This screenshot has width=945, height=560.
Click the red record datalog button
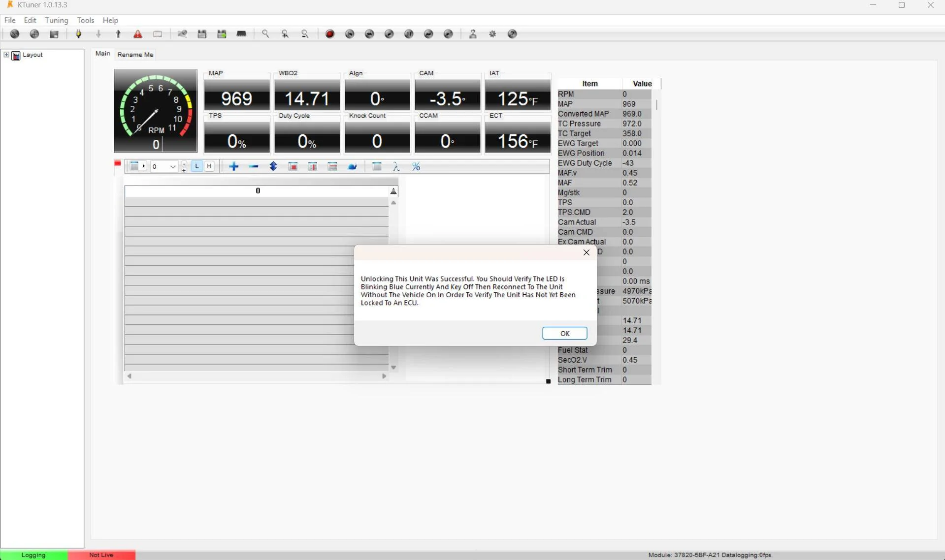[330, 34]
